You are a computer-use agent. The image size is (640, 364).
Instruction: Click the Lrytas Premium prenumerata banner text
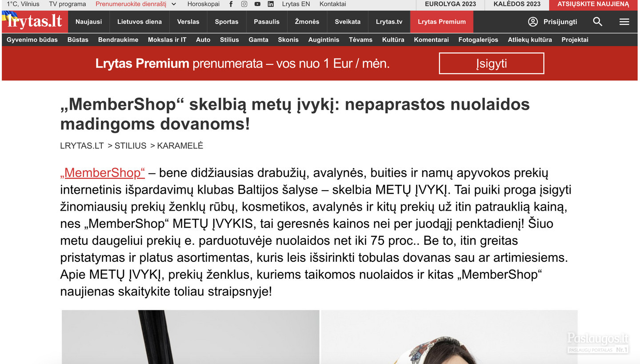tap(242, 63)
